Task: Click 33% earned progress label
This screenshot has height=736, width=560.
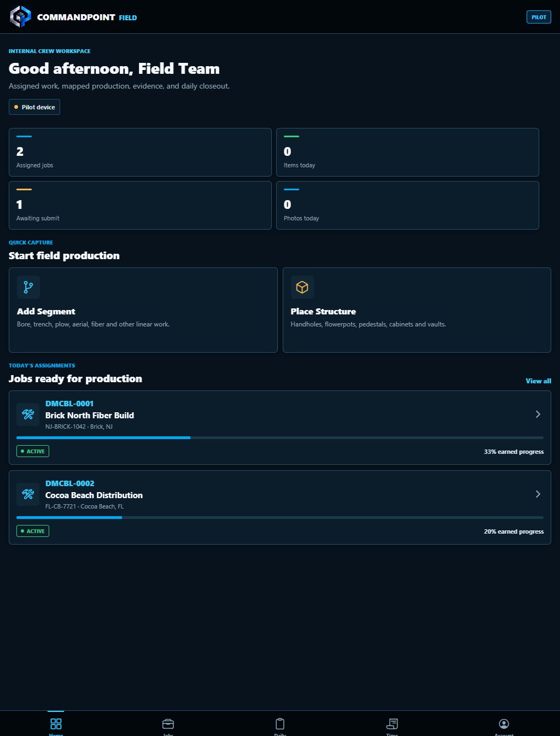Action: coord(514,452)
